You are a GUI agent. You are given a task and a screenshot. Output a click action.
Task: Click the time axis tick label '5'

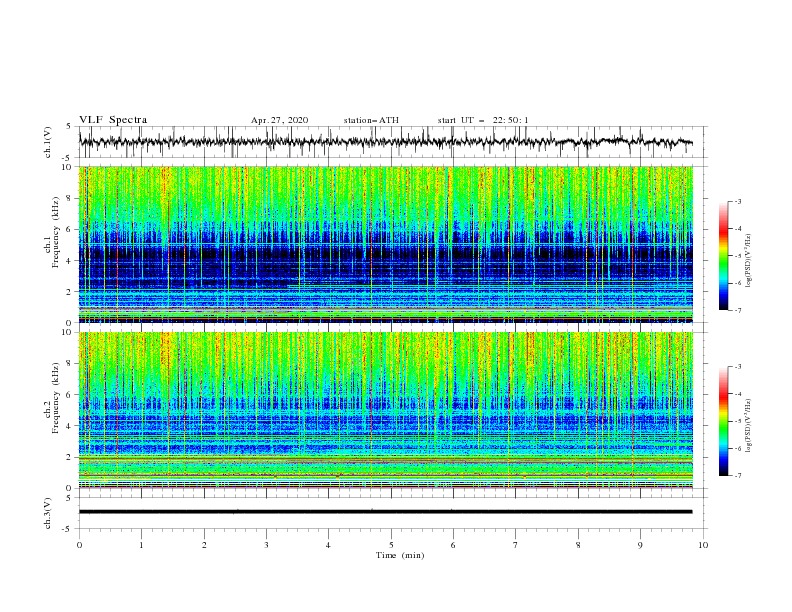(391, 545)
